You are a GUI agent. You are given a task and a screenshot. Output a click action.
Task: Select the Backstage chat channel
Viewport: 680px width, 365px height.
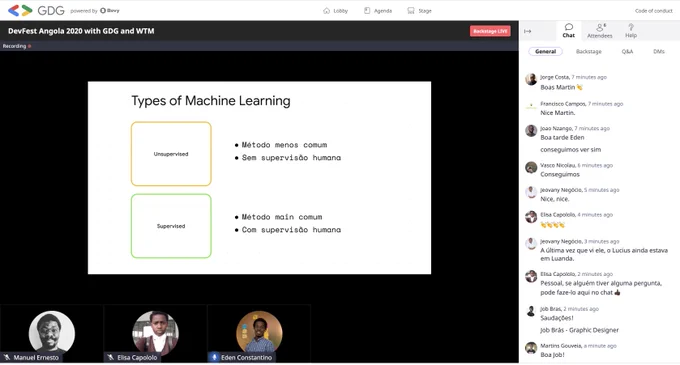tap(588, 51)
